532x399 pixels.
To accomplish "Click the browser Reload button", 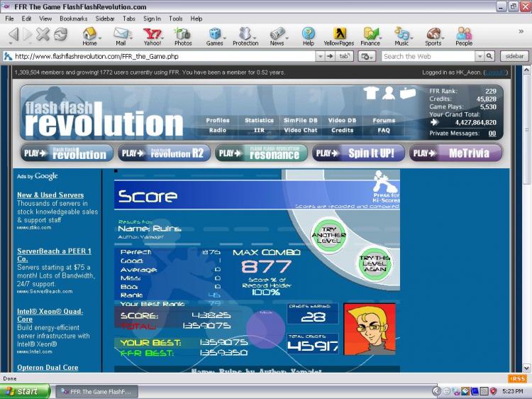I will pyautogui.click(x=60, y=34).
